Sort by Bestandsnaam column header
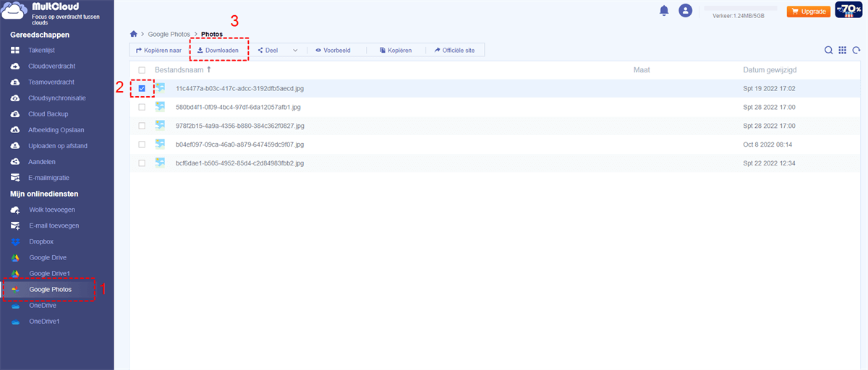 [179, 70]
